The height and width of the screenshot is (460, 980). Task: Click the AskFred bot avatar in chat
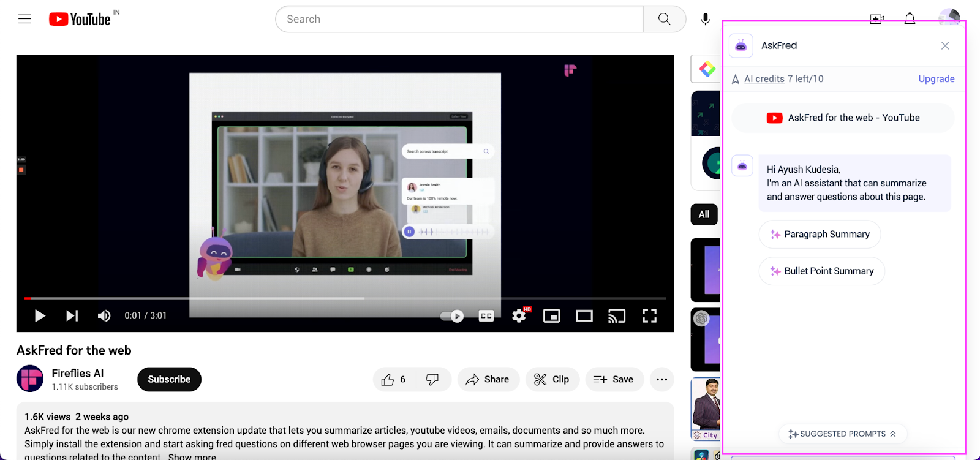[x=742, y=165]
